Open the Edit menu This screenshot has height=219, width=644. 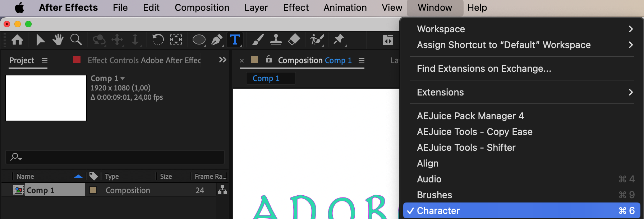151,8
